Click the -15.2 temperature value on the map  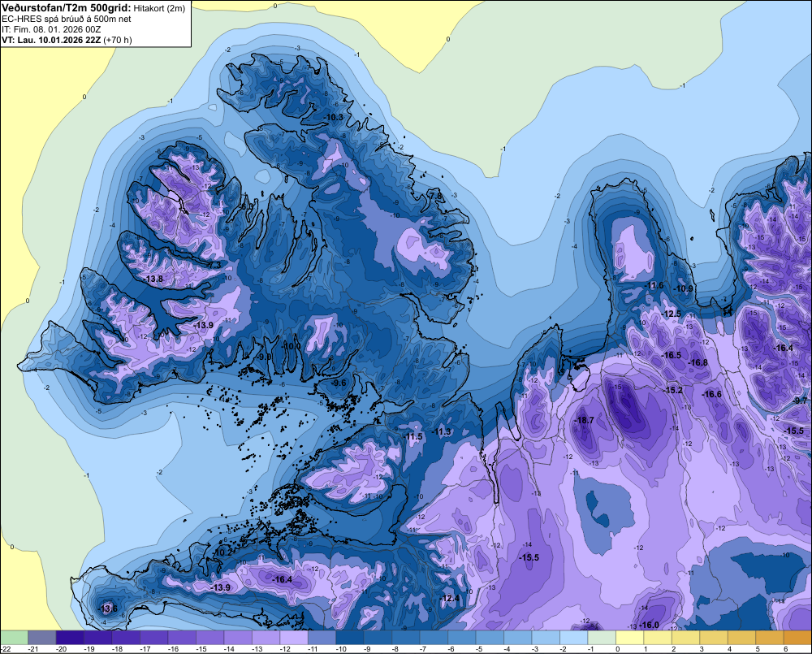672,390
